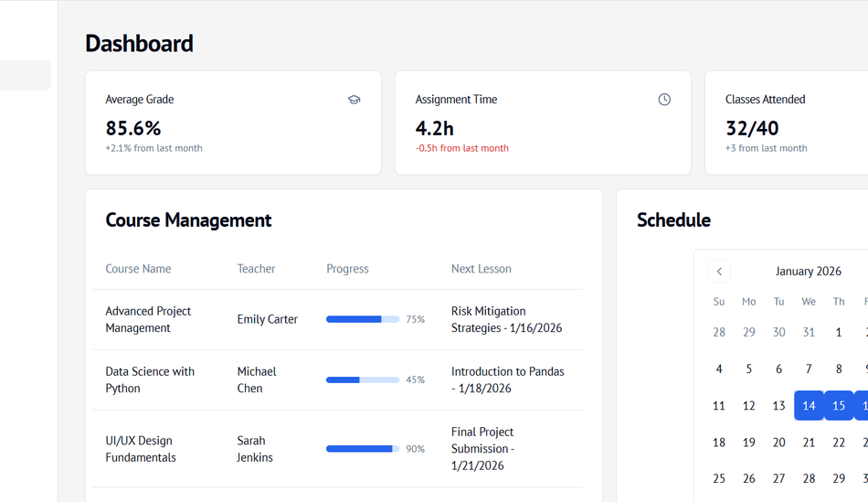Viewport: 868px width, 502px height.
Task: Open the Classes Attended stat card
Action: (786, 123)
